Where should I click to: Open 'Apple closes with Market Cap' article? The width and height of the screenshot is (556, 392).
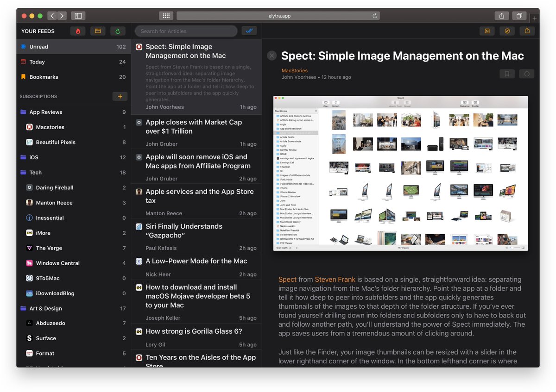[x=196, y=132]
